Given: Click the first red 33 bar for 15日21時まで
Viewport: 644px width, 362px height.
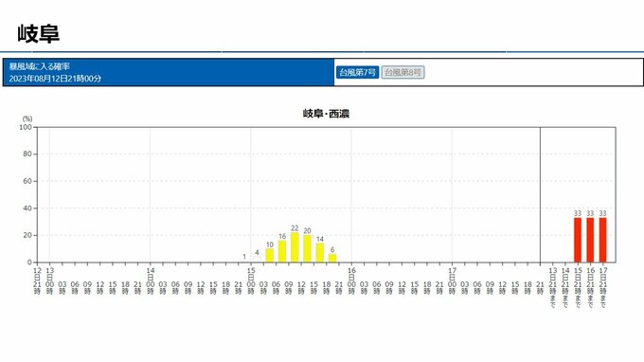Looking at the screenshot, I should pos(578,240).
